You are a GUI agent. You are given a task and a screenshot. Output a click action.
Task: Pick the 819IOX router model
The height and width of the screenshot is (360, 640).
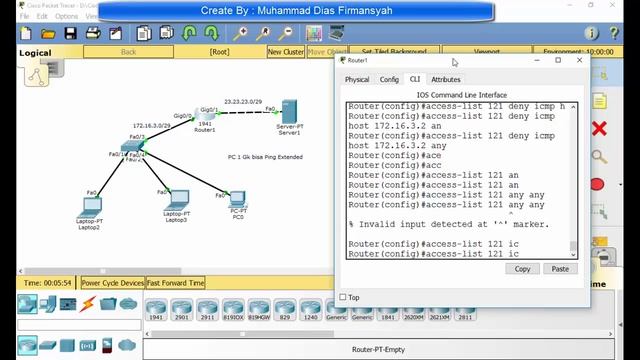click(233, 310)
